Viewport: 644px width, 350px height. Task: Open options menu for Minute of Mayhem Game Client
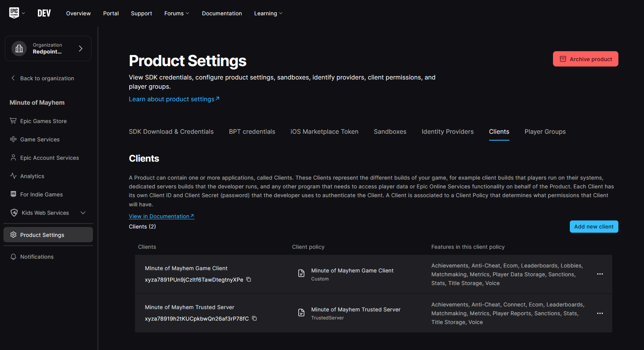coord(600,274)
